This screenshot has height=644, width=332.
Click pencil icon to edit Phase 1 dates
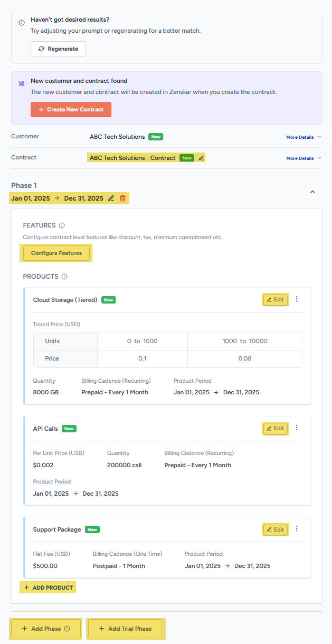click(x=111, y=198)
